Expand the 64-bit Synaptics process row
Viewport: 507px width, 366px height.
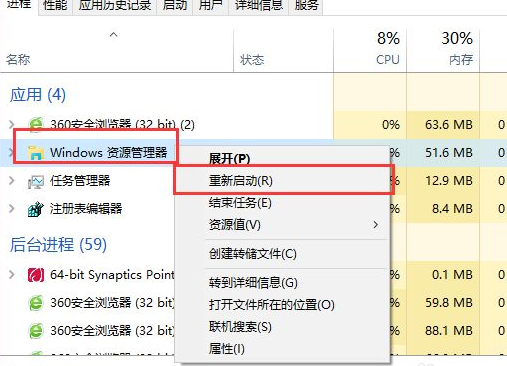pos(12,275)
